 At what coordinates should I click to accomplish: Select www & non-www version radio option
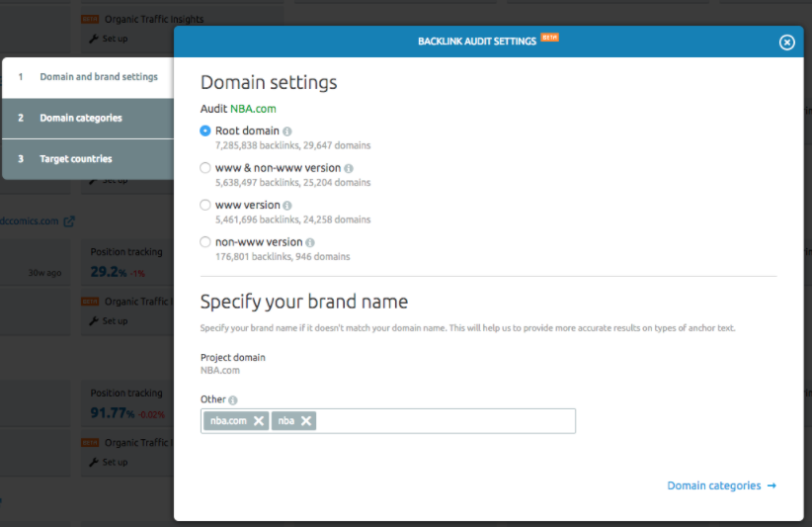[205, 168]
